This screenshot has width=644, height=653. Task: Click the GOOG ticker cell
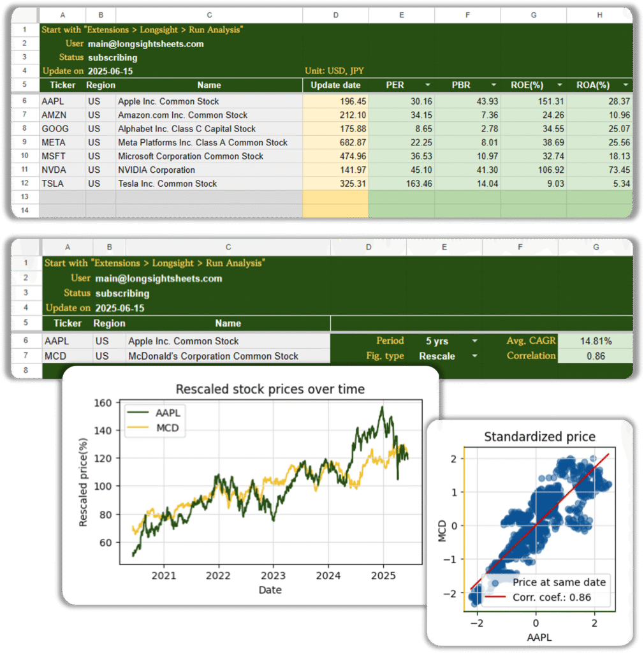coord(63,129)
